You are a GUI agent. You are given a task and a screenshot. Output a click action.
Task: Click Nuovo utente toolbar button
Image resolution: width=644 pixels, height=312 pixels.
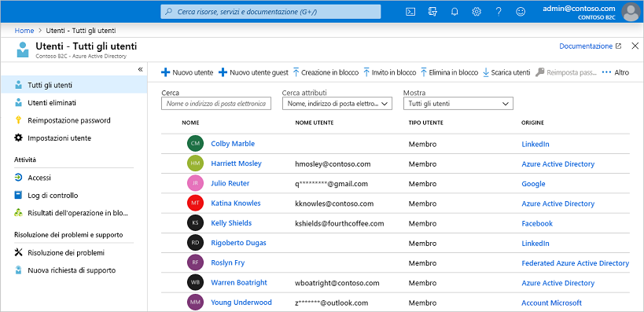(187, 72)
